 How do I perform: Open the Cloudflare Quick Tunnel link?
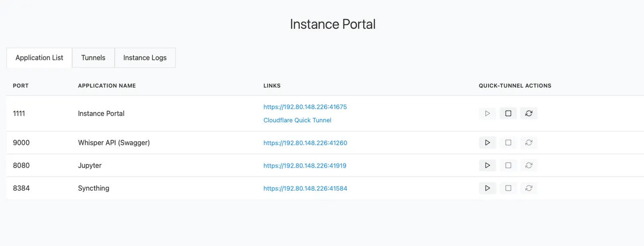(297, 120)
